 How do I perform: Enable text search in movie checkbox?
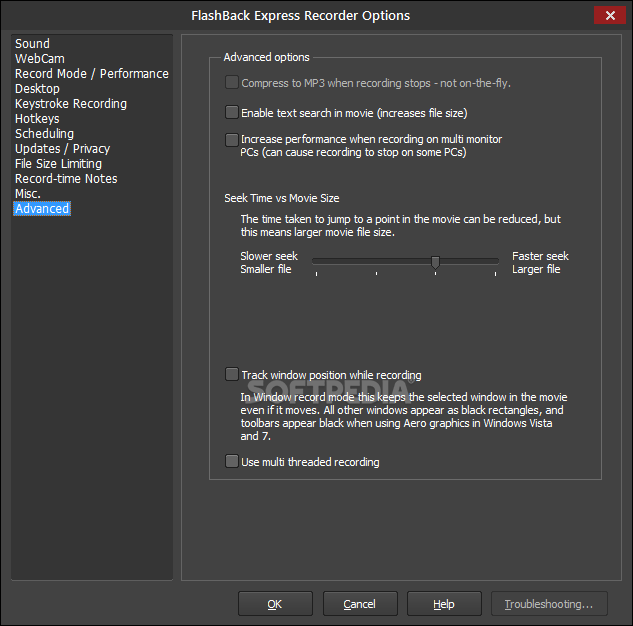click(x=232, y=112)
